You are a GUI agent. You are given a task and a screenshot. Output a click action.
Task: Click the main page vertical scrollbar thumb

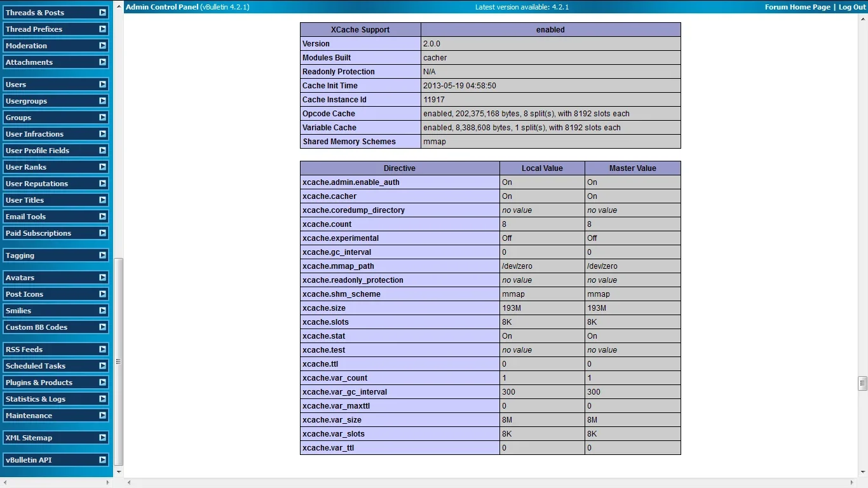coord(862,383)
